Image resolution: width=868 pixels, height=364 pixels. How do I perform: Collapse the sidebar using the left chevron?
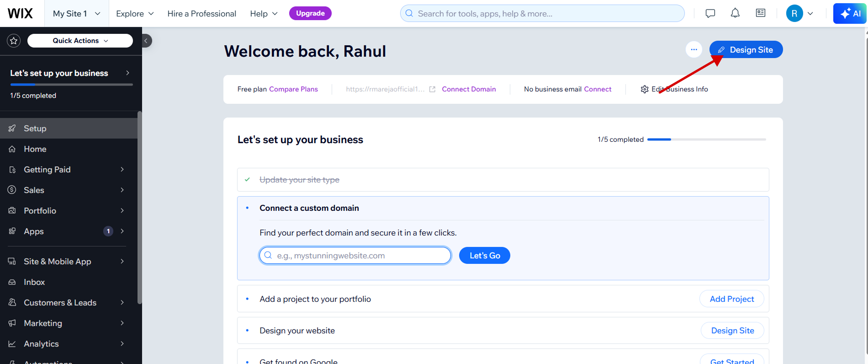click(x=145, y=41)
